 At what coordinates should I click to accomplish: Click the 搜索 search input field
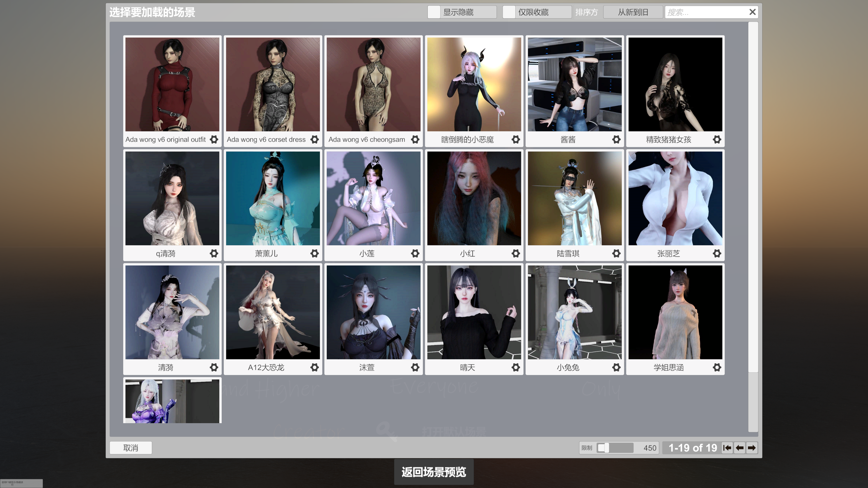704,12
